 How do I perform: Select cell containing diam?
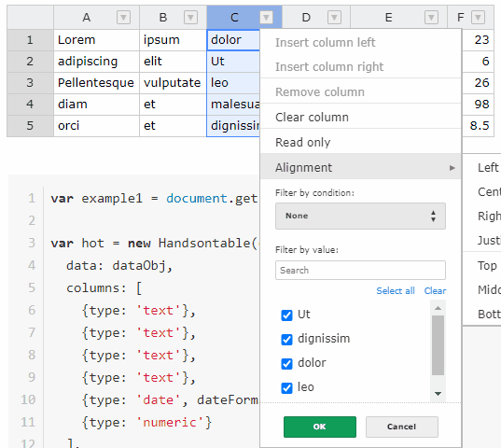(x=96, y=105)
